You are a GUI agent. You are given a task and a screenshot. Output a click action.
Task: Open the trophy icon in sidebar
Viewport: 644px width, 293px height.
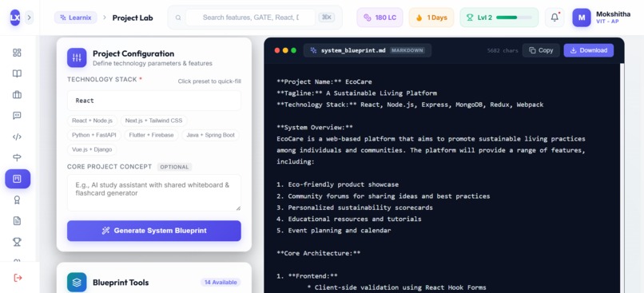(17, 242)
